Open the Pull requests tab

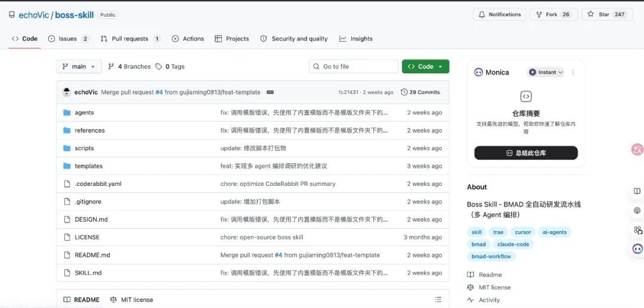[x=130, y=39]
